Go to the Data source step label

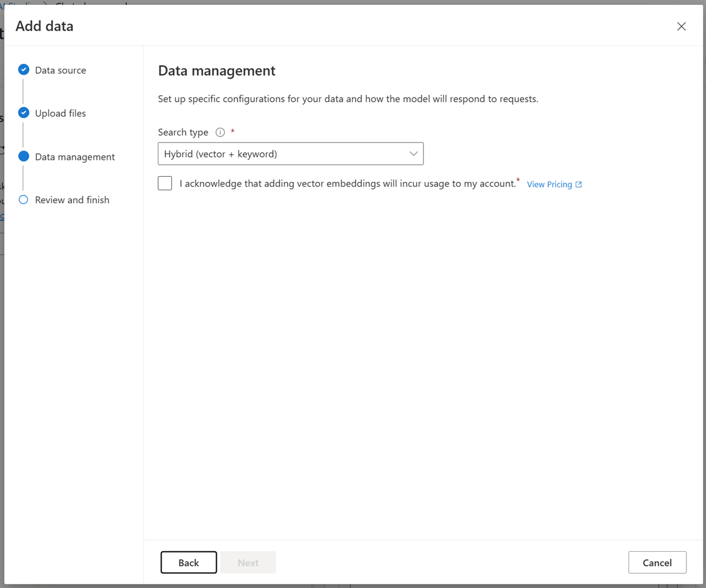click(60, 70)
